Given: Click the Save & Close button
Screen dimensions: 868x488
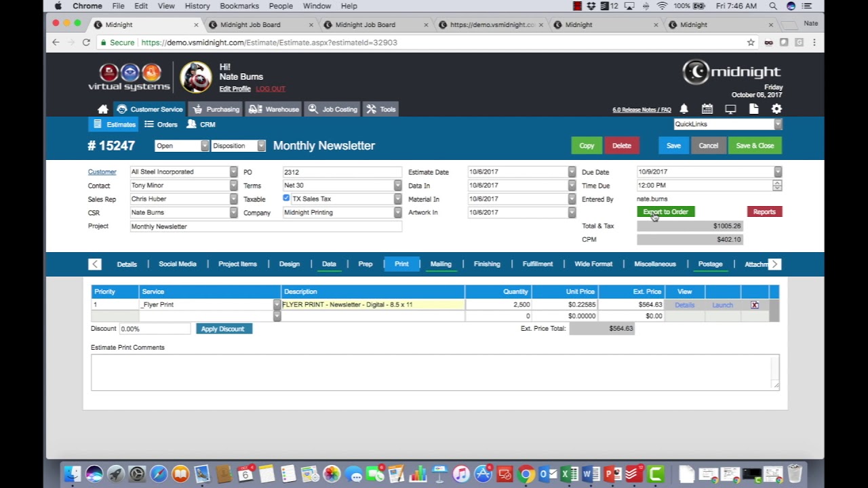Looking at the screenshot, I should pyautogui.click(x=755, y=146).
